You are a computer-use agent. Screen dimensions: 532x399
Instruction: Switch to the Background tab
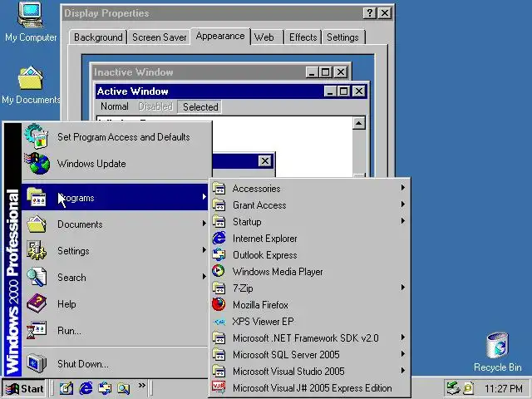98,37
